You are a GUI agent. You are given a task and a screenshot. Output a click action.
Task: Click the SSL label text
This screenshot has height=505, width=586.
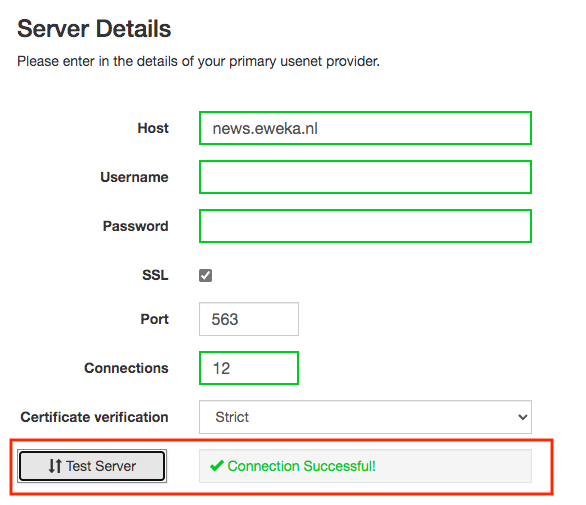click(155, 275)
